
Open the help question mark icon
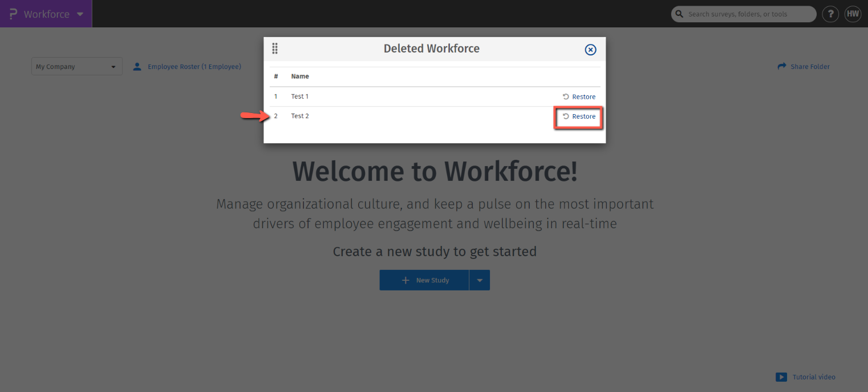coord(830,14)
